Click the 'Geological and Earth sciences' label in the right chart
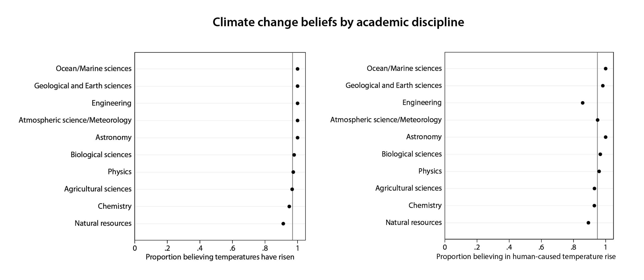Image resolution: width=644 pixels, height=280 pixels. 393,86
